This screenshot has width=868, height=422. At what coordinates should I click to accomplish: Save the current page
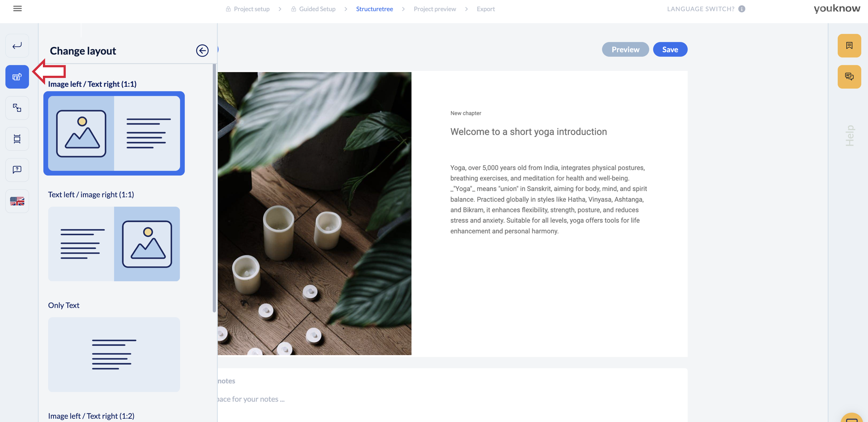(670, 49)
